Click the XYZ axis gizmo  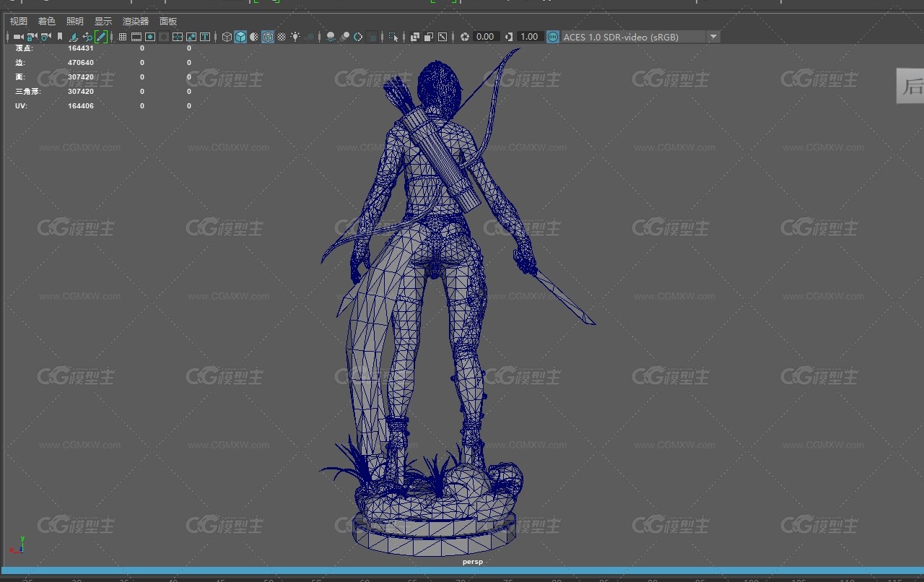tap(17, 544)
